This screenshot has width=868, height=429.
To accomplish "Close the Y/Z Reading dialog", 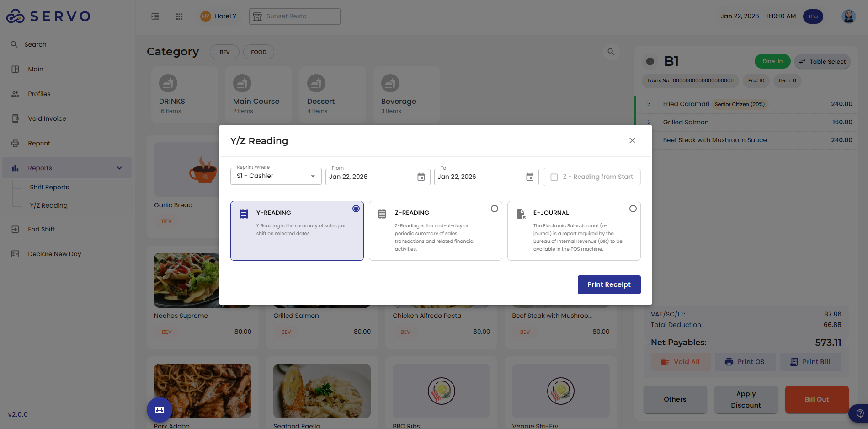I will [x=632, y=140].
